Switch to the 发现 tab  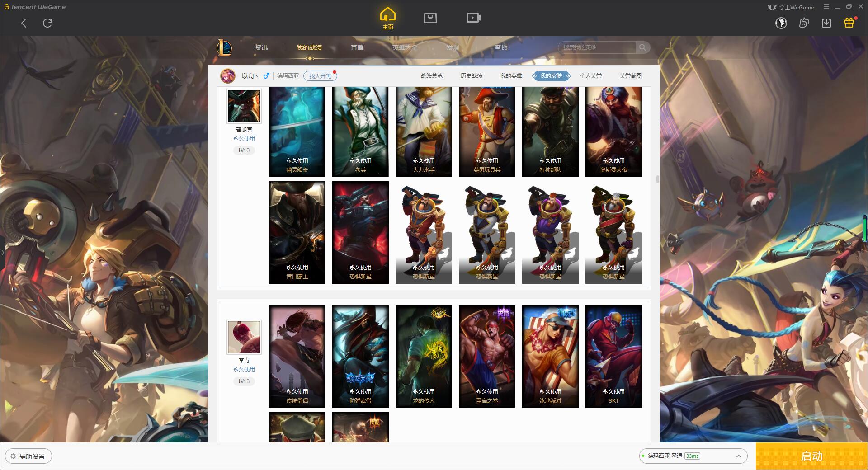[x=453, y=47]
